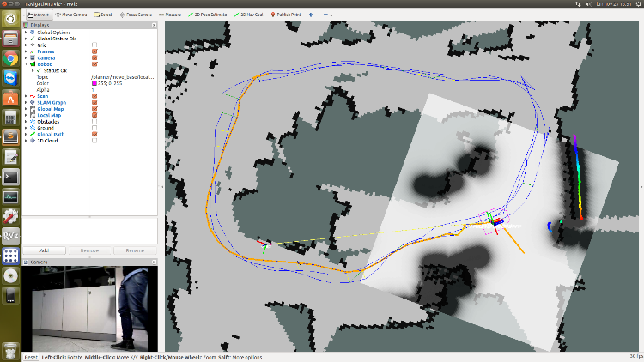Viewport: 644px width, 362px height.
Task: Click the Interact tool in toolbar
Action: point(39,15)
